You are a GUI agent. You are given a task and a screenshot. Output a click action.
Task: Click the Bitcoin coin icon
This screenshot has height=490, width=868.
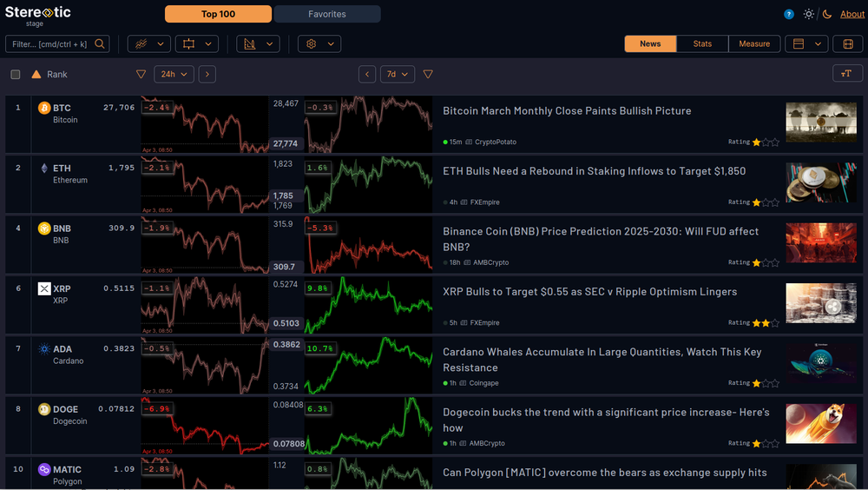pos(44,108)
